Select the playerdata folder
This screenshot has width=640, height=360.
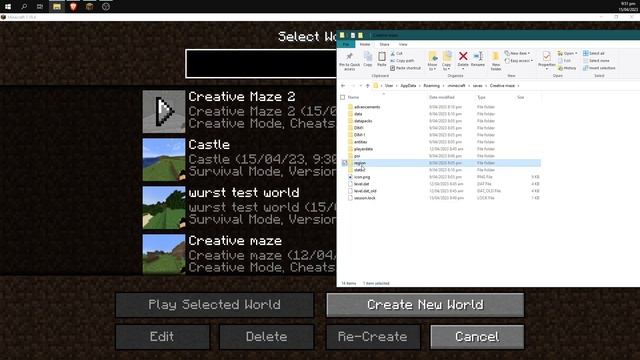tap(363, 149)
